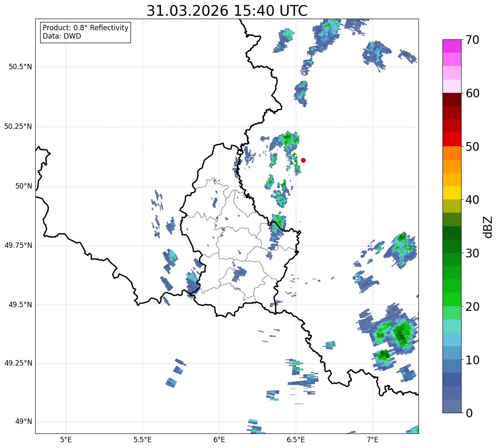498x448 pixels.
Task: Click the colorbar tick label 0
Action: 469,413
